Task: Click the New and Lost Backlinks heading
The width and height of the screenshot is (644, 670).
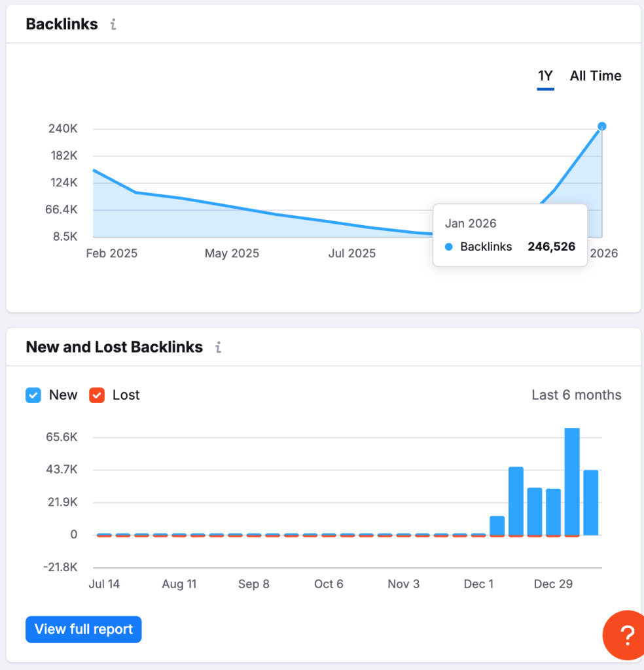Action: [115, 347]
